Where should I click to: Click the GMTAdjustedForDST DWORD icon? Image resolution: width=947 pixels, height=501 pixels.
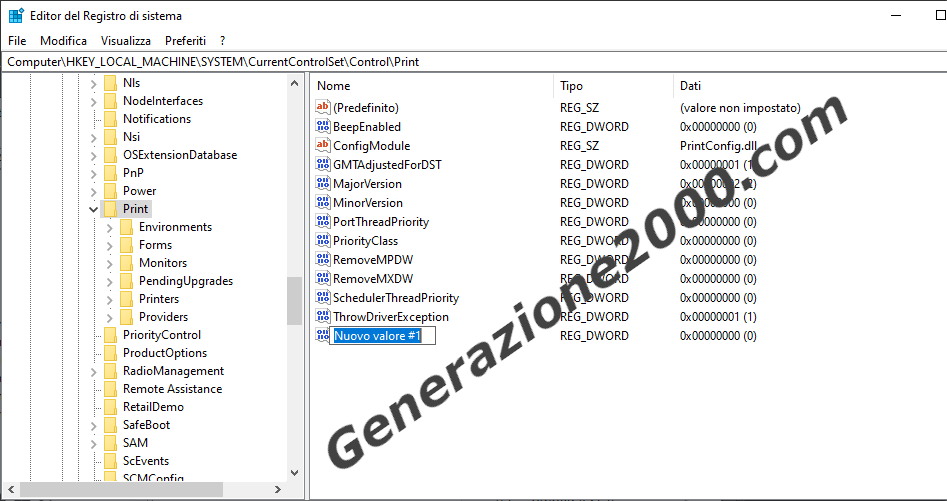coord(323,164)
